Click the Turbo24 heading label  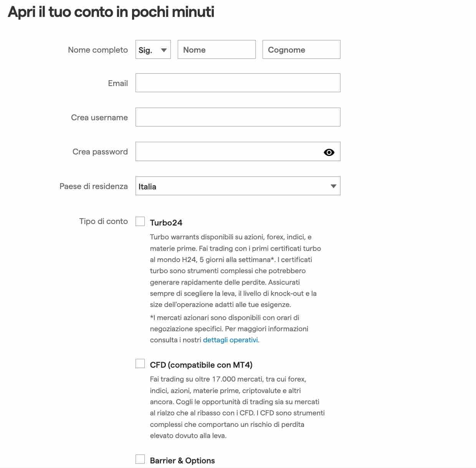click(x=166, y=223)
